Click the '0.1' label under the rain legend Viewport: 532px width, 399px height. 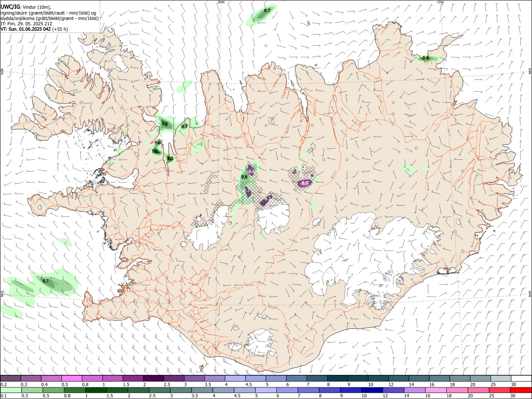[3, 396]
